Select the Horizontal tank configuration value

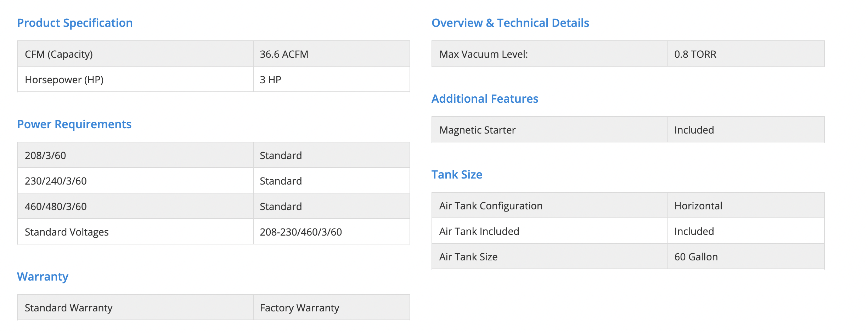pyautogui.click(x=698, y=206)
